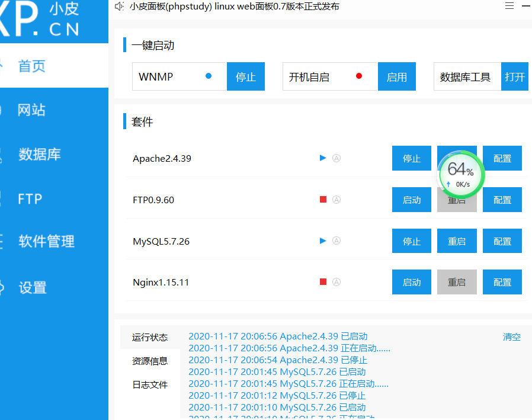Start the Nginx1.15.11 service
532x420 pixels.
(412, 282)
